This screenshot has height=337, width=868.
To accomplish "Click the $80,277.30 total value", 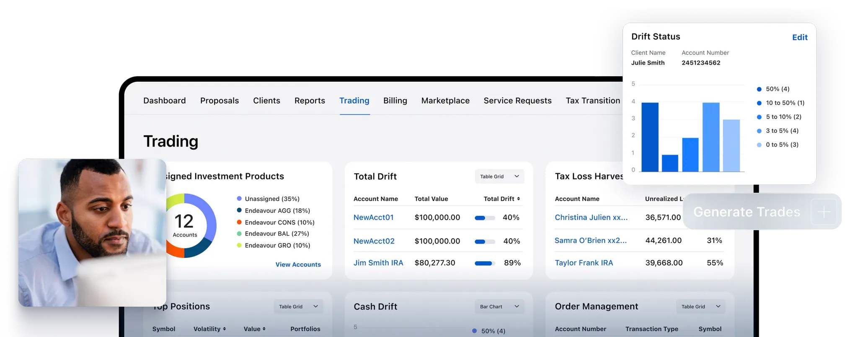I will (x=435, y=263).
